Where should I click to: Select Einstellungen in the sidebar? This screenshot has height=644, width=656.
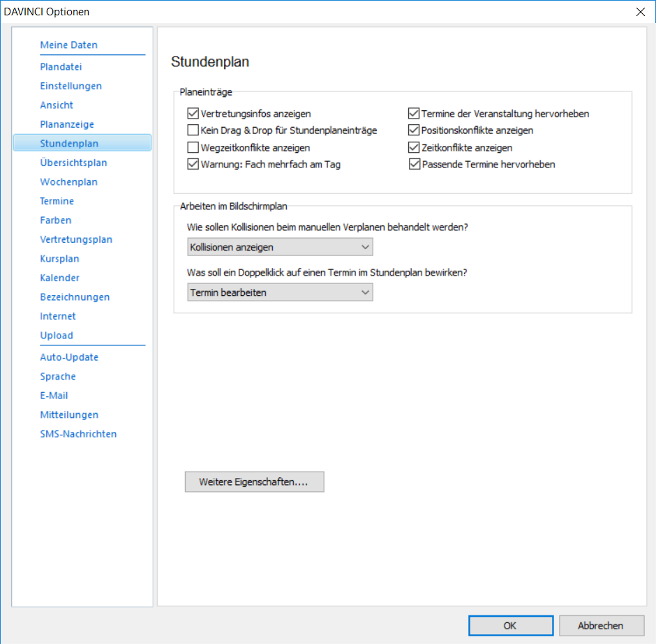pos(71,86)
